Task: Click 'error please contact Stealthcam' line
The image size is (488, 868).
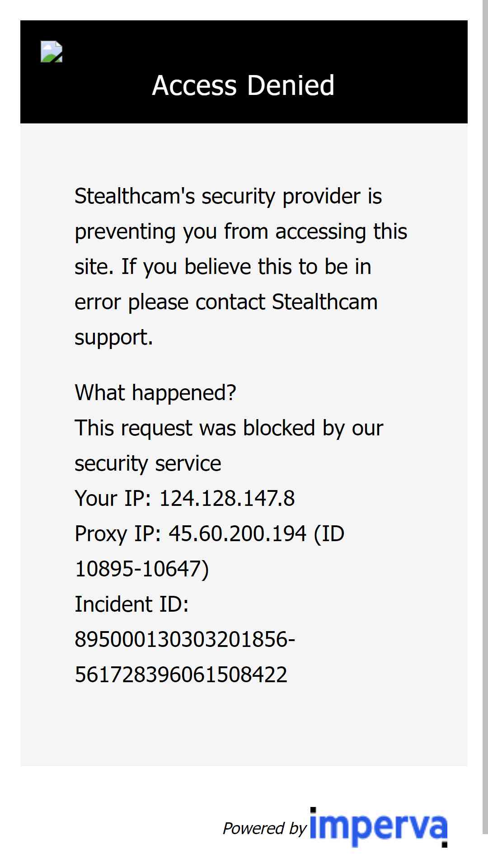Action: point(226,302)
